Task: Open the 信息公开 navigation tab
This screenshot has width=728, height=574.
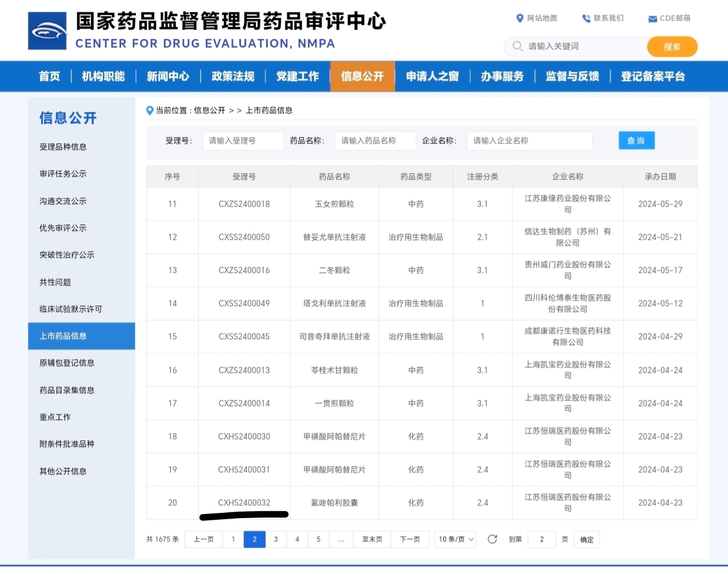Action: click(362, 77)
